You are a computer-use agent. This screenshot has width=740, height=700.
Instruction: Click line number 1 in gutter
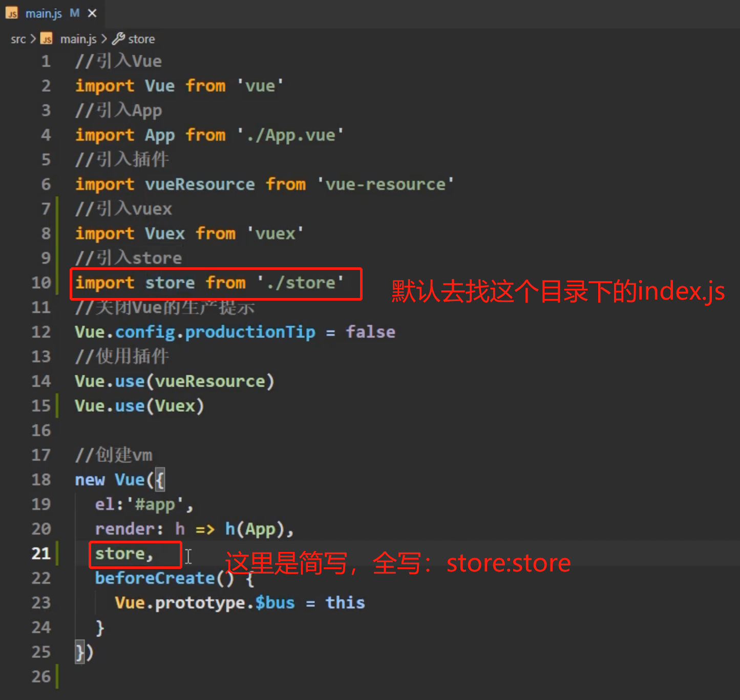46,61
